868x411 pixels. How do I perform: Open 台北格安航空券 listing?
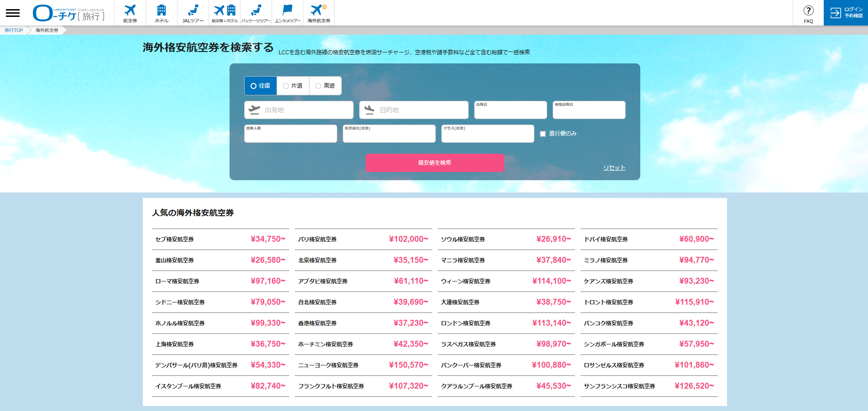click(363, 302)
